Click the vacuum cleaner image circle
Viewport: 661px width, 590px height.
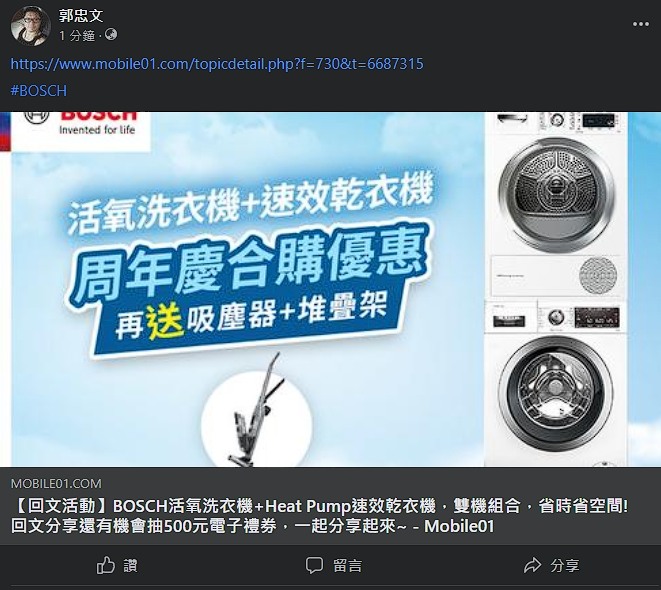click(x=257, y=417)
